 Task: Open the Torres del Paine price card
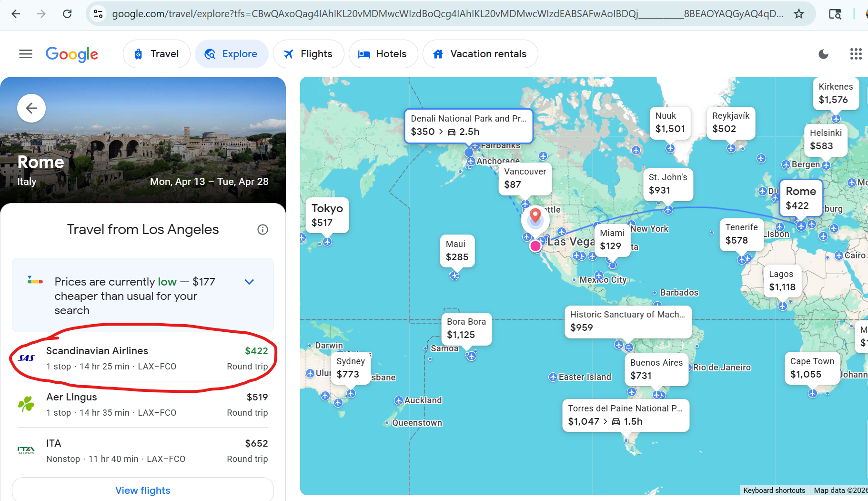pyautogui.click(x=626, y=415)
